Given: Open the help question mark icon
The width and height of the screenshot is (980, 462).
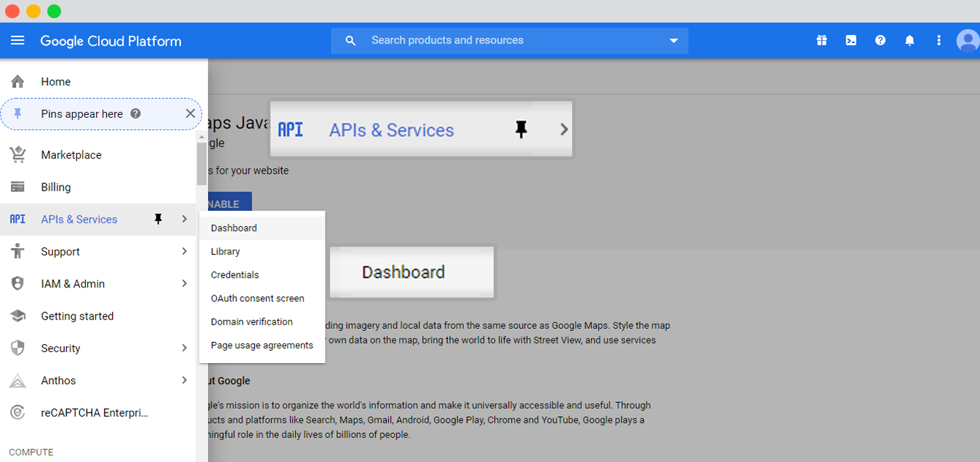Looking at the screenshot, I should pos(880,41).
